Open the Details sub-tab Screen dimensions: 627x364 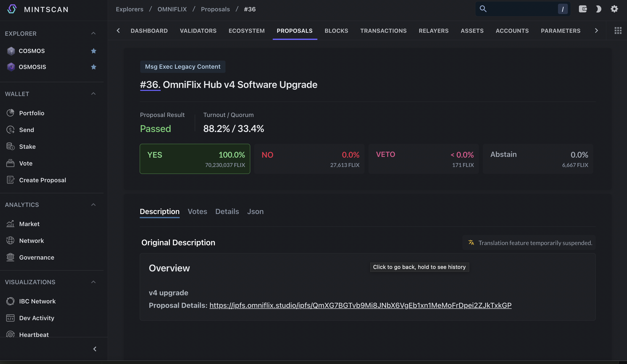point(227,211)
